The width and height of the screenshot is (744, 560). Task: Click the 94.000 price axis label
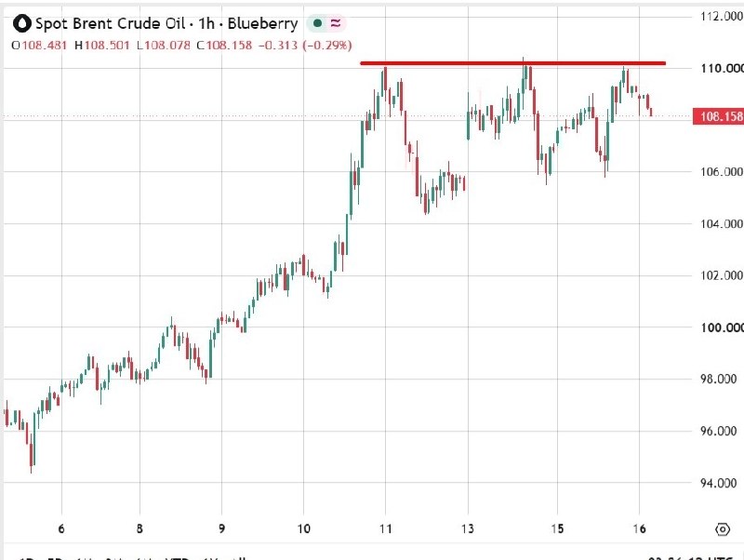click(718, 483)
